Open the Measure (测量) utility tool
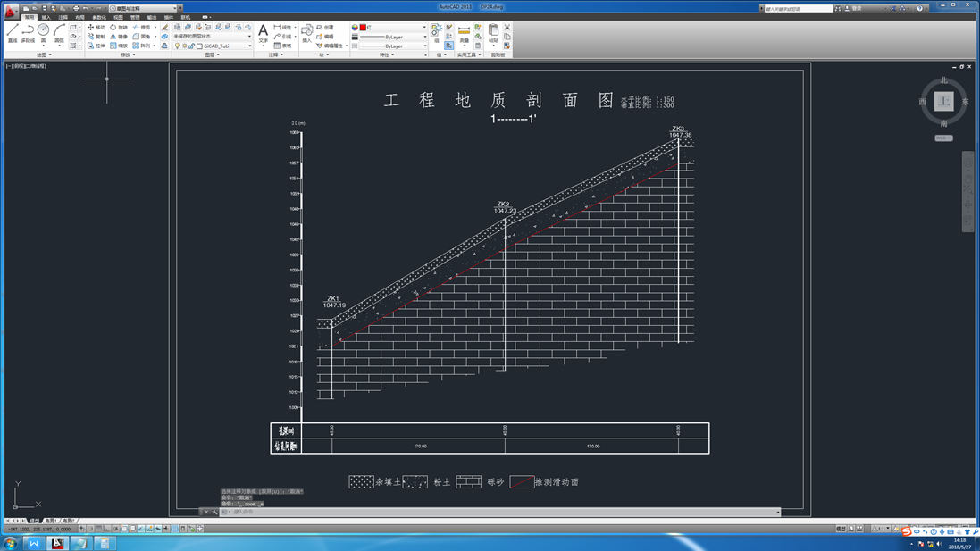Screen dimensions: 980x551 pos(464,33)
